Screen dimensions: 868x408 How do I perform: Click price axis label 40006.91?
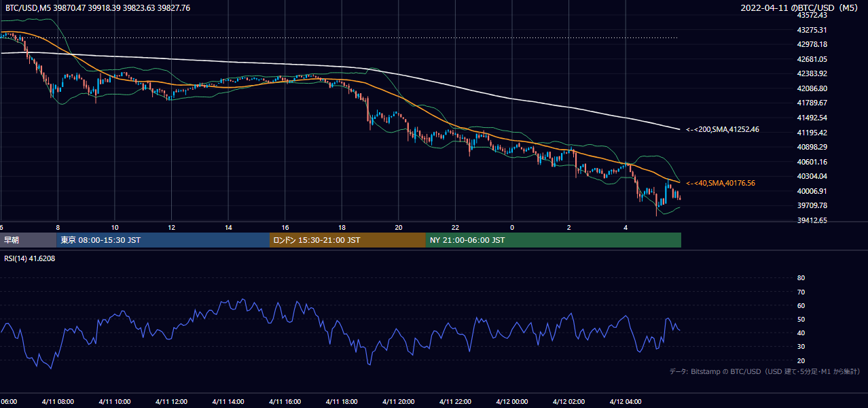click(812, 191)
